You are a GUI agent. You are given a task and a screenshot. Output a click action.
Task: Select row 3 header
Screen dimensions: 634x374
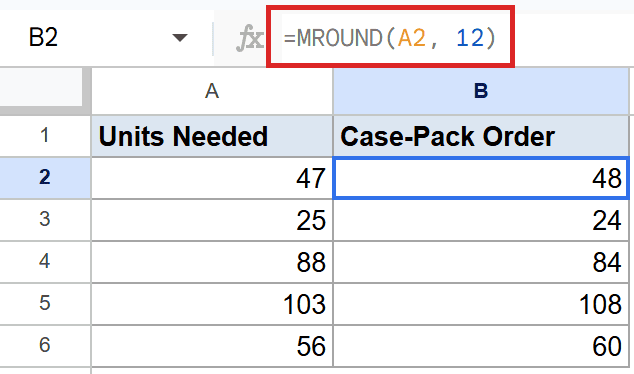pyautogui.click(x=45, y=220)
